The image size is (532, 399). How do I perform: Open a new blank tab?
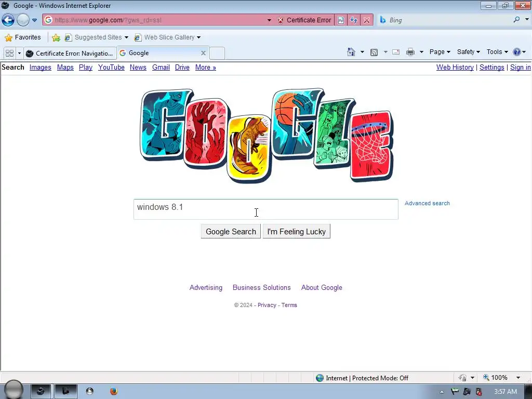[217, 54]
